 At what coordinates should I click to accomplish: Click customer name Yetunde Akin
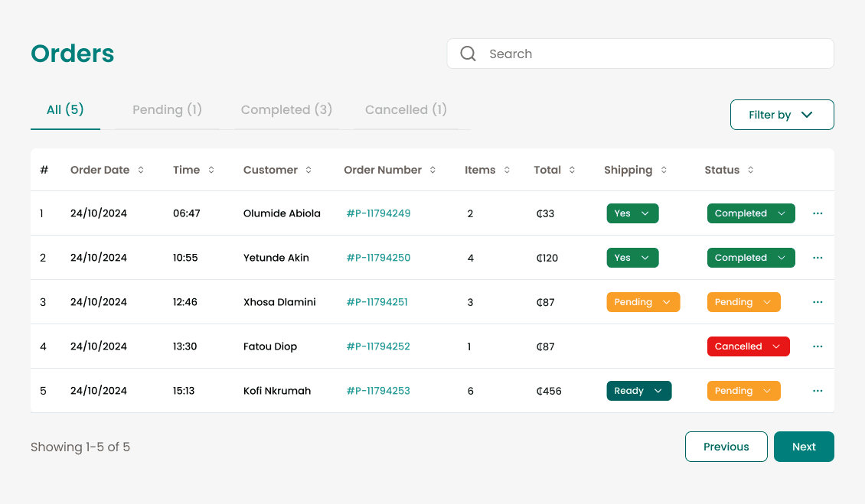pyautogui.click(x=276, y=258)
